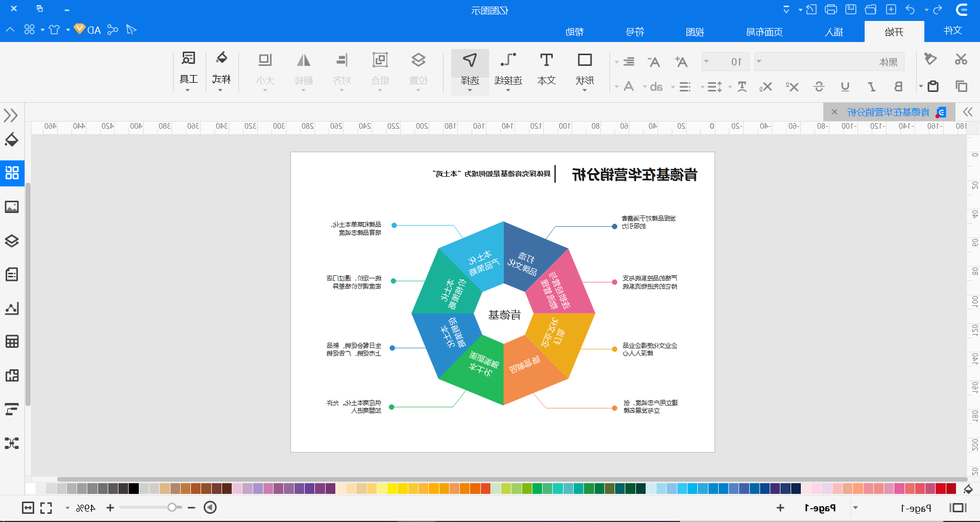Collapse the ribbon with the chevron
Screen dimensions: 980x522
click(x=10, y=30)
